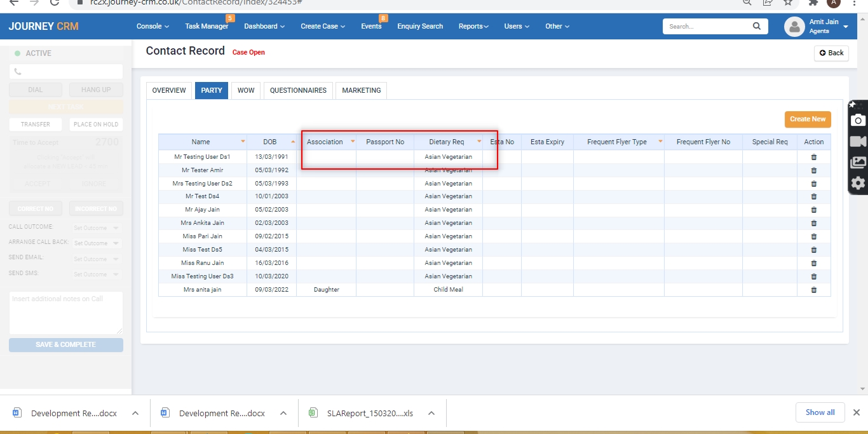Open the Marketing tab

361,90
